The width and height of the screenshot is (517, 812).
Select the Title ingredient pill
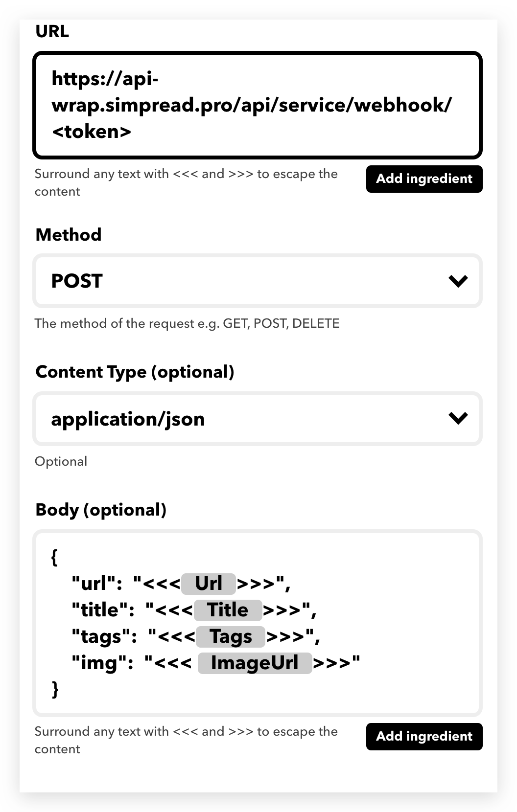pos(228,610)
